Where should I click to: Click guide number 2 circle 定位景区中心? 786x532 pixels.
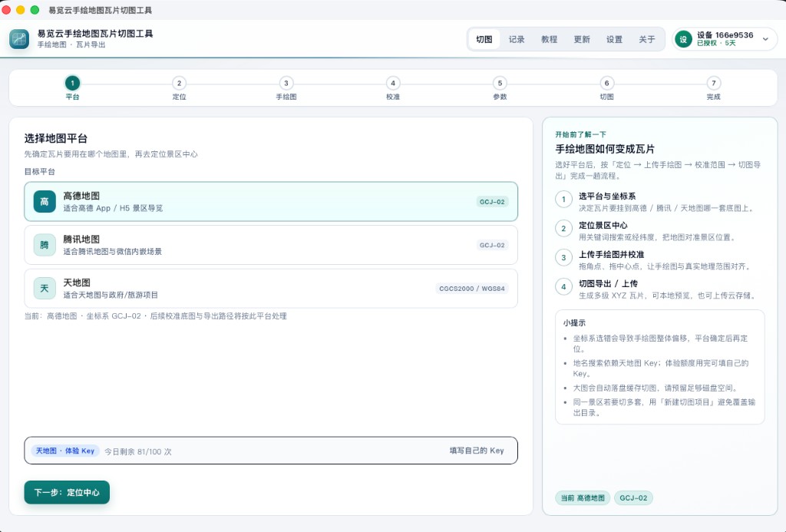(564, 229)
